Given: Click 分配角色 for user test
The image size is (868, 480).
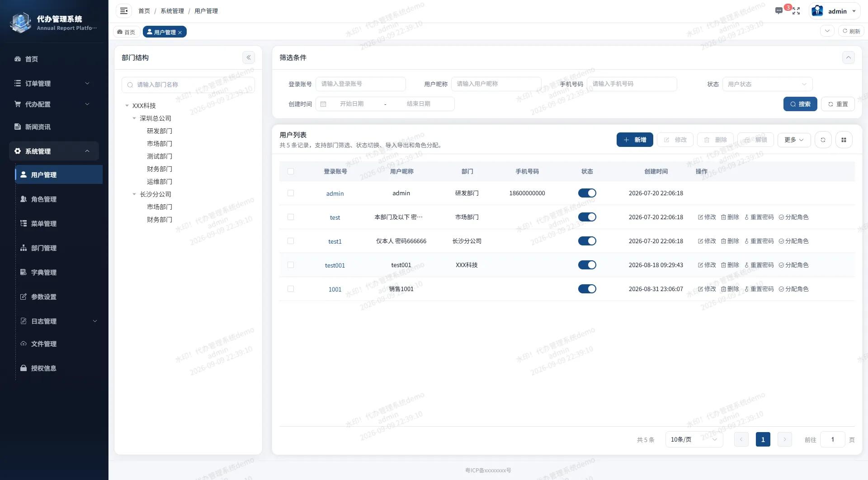Looking at the screenshot, I should tap(794, 217).
